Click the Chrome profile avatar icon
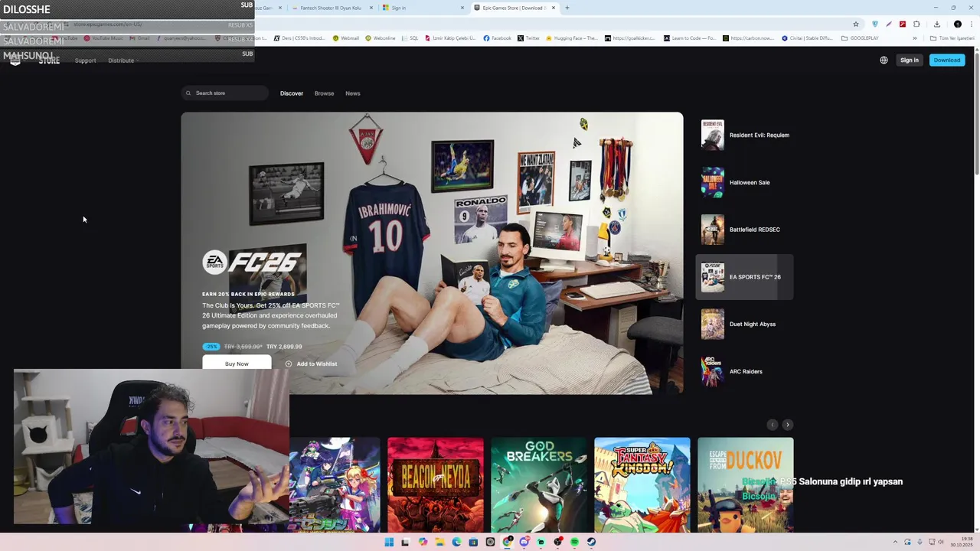980x551 pixels. (957, 24)
